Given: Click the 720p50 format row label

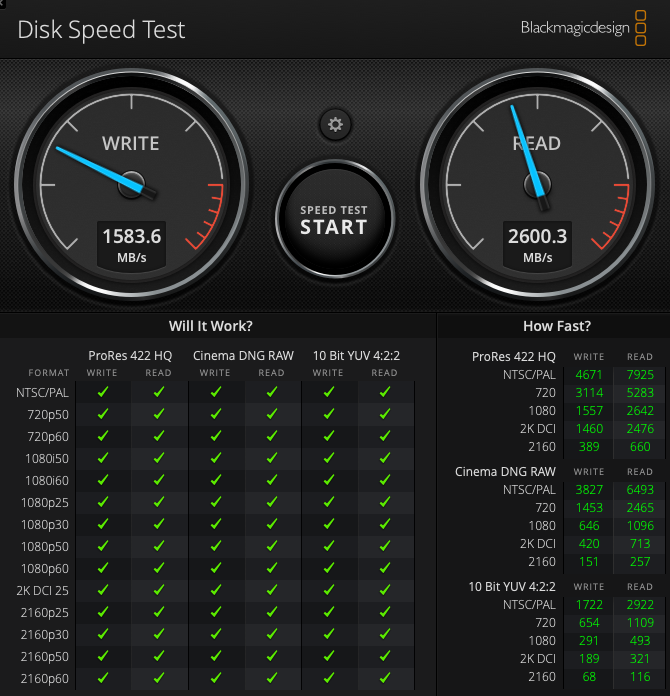Looking at the screenshot, I should pyautogui.click(x=48, y=415).
